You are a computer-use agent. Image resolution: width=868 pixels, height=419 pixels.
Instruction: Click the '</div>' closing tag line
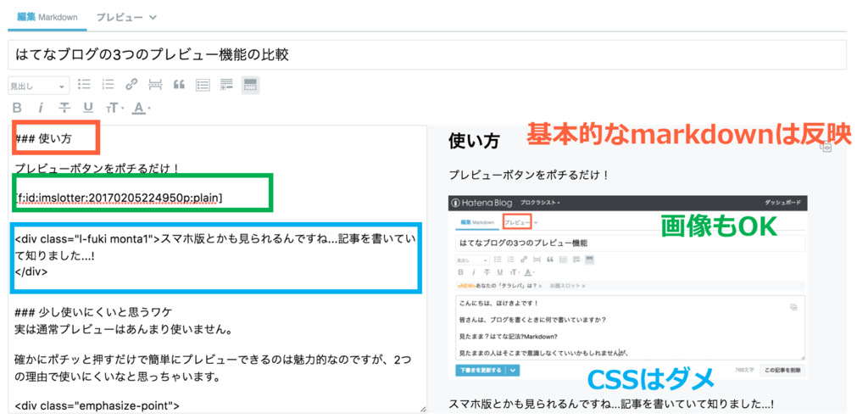tap(31, 271)
